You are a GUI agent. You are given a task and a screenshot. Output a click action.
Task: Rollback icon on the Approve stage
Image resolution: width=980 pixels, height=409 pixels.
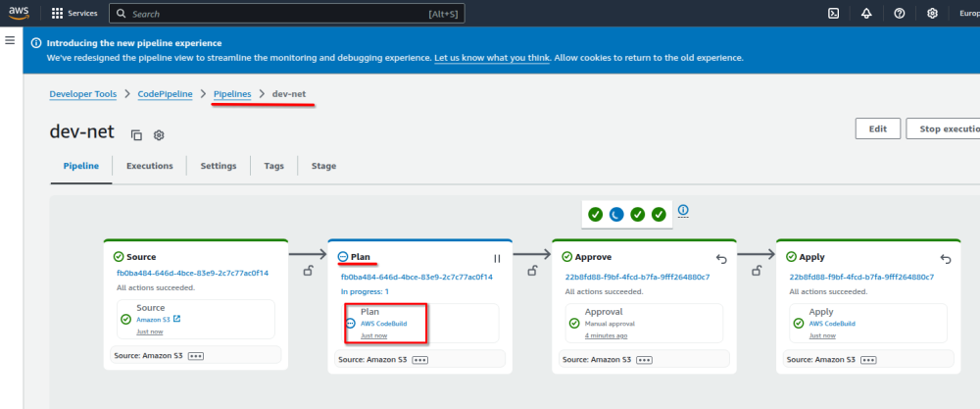click(x=722, y=258)
